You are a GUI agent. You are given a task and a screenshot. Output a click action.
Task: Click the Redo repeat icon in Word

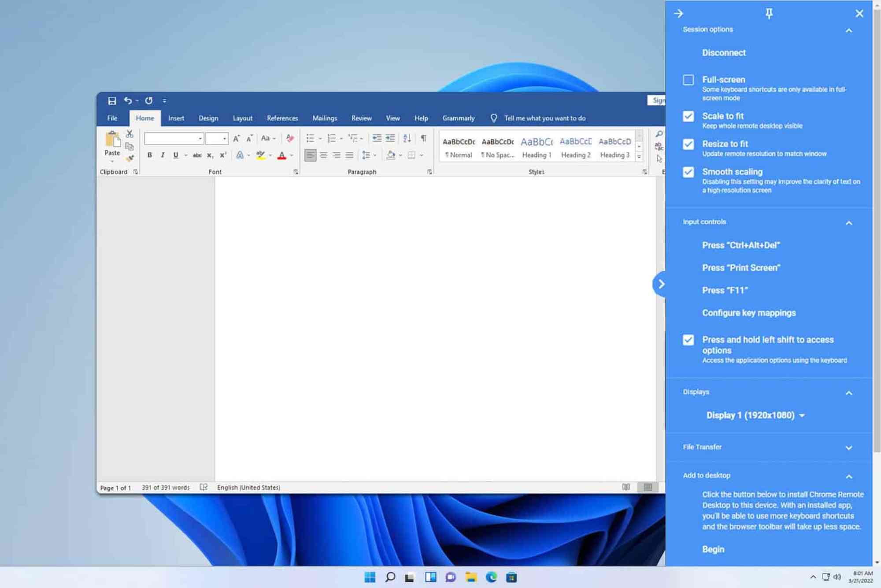(149, 100)
